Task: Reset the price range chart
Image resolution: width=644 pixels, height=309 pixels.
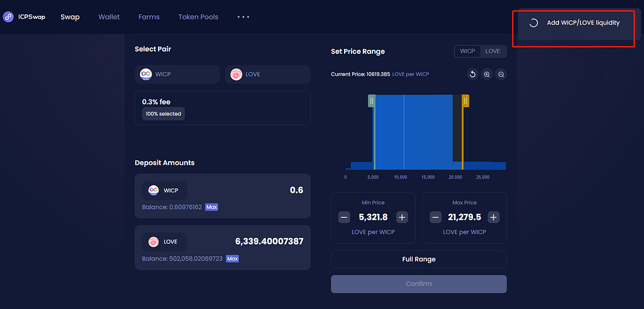Action: pos(473,74)
